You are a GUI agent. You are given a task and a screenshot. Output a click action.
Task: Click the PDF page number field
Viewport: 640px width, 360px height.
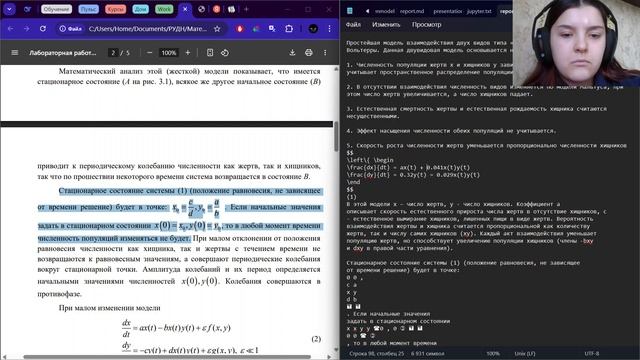[x=113, y=53]
